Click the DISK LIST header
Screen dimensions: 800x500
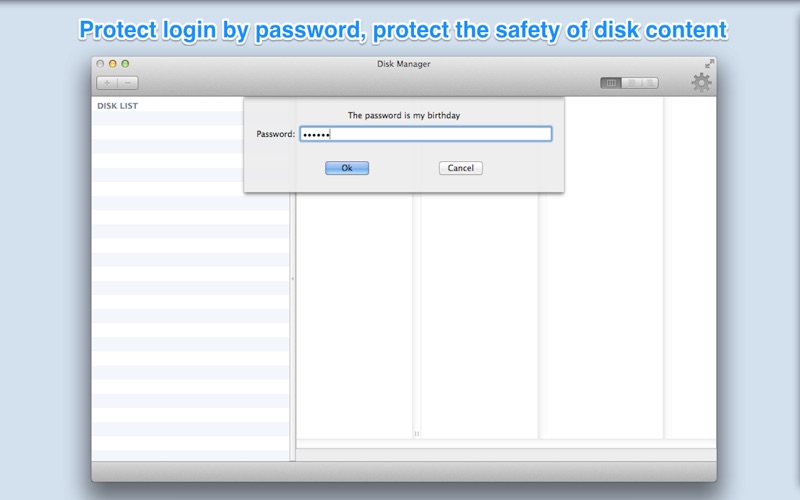[118, 106]
